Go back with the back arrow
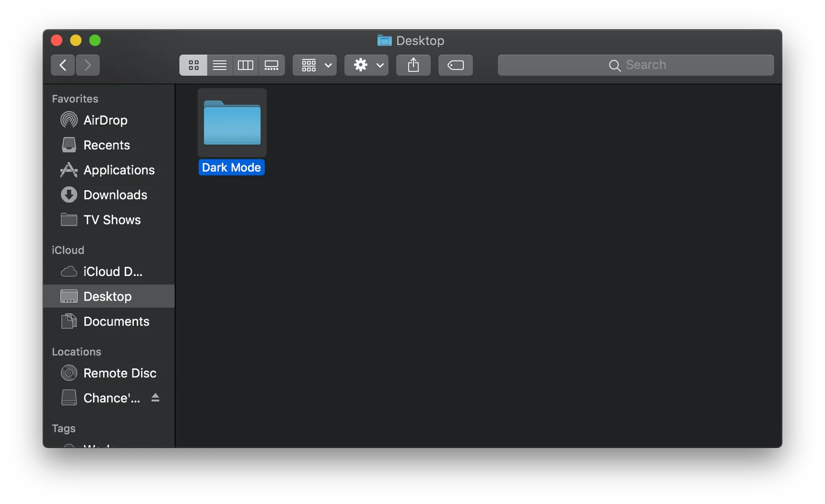 point(62,65)
